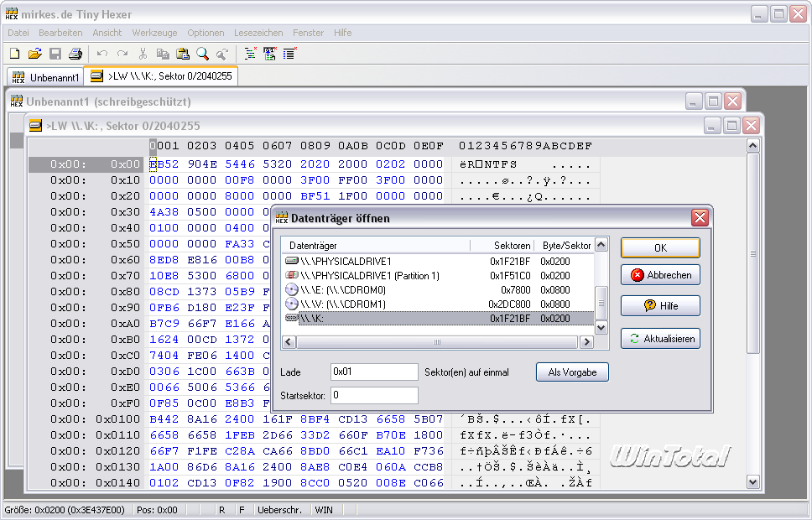812x520 pixels.
Task: Click the Undo arrow icon
Action: coord(102,54)
